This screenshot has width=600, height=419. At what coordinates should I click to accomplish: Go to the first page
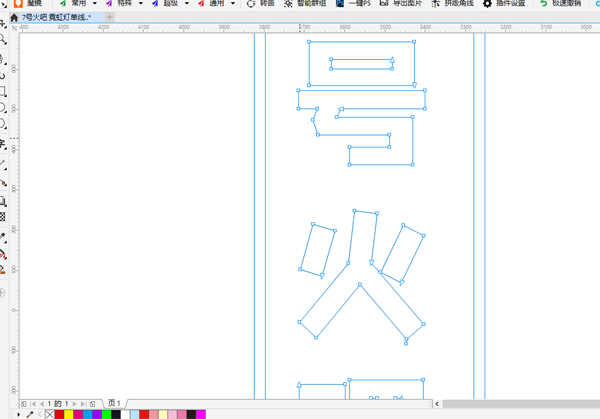(x=33, y=404)
